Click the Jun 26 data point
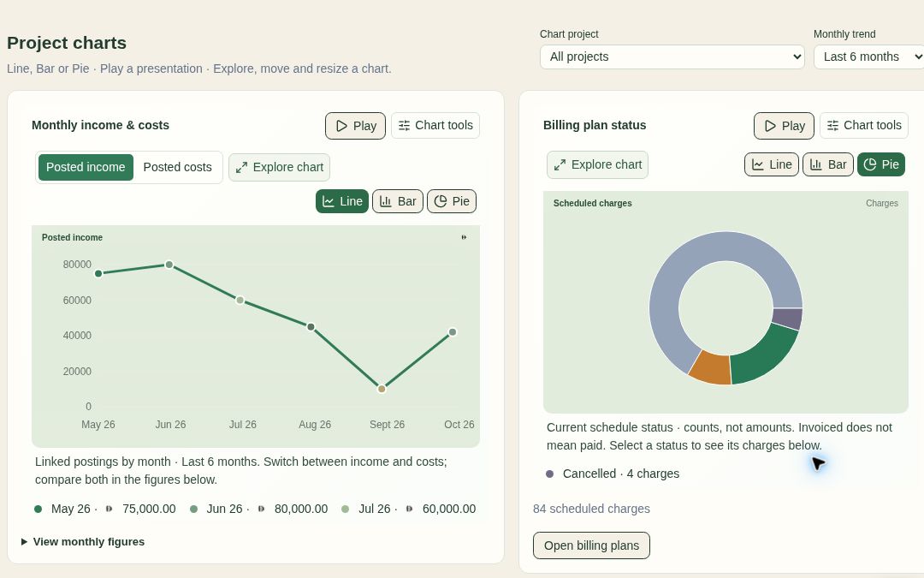924x578 pixels. [169, 265]
